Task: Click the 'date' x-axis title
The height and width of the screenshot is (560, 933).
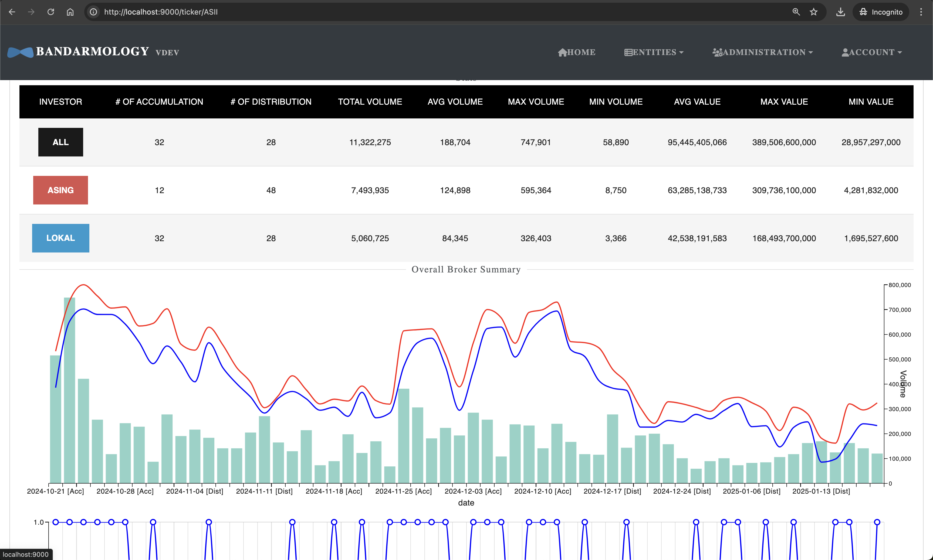Action: click(x=466, y=503)
